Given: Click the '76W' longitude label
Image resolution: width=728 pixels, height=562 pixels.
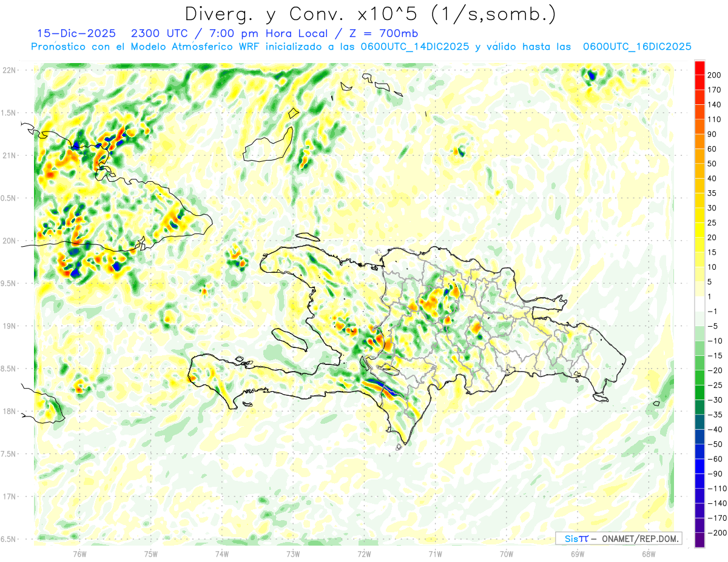Looking at the screenshot, I should coord(79,554).
